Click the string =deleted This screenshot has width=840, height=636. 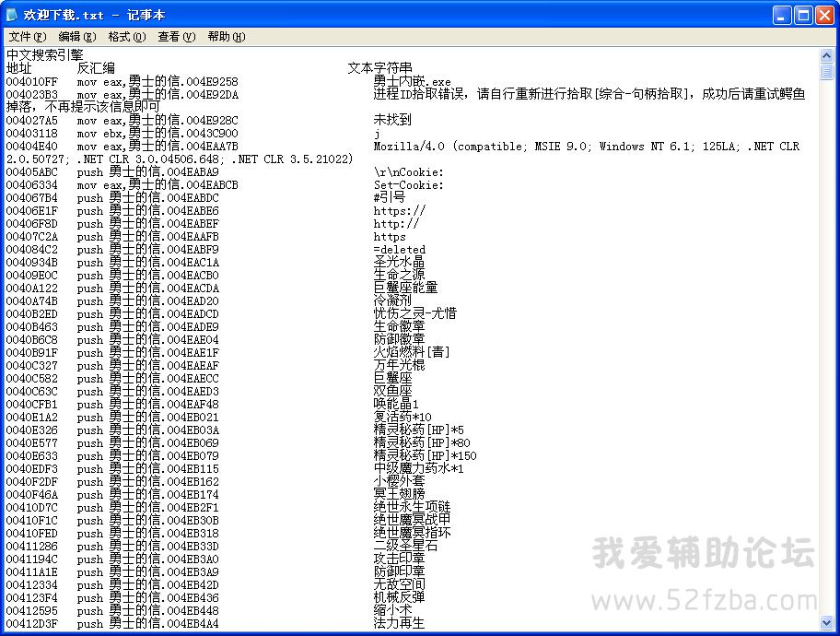click(x=399, y=250)
